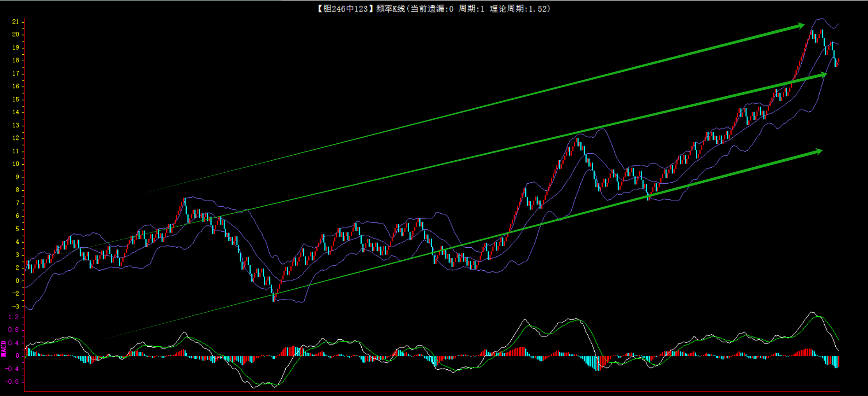Viewport: 868px width, 396px height.
Task: Click the magenta MACD label on the left
Action: click(4, 349)
